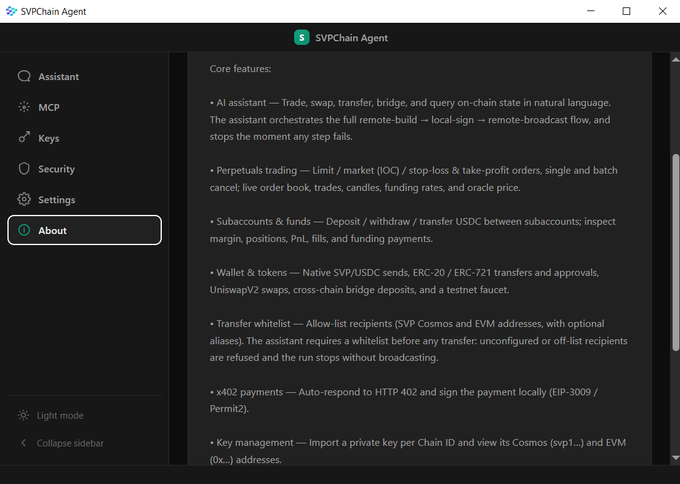Click the scrollbar up arrow
680x484 pixels.
click(675, 59)
